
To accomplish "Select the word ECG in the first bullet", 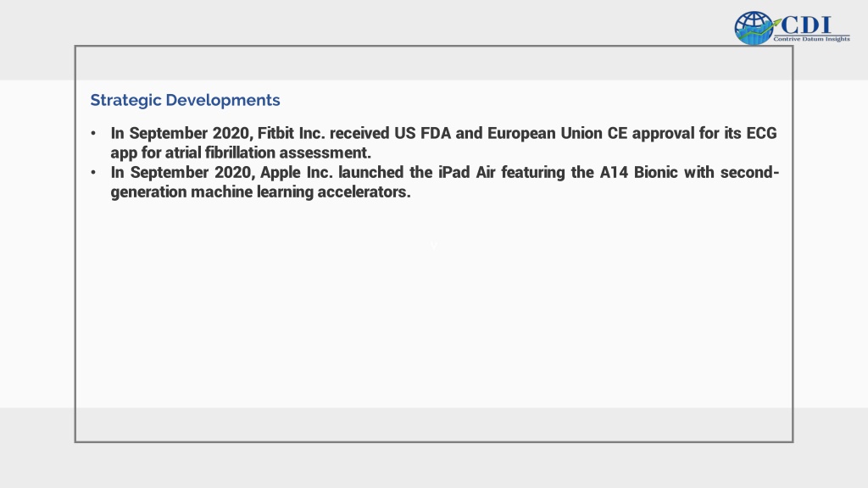I will [761, 133].
